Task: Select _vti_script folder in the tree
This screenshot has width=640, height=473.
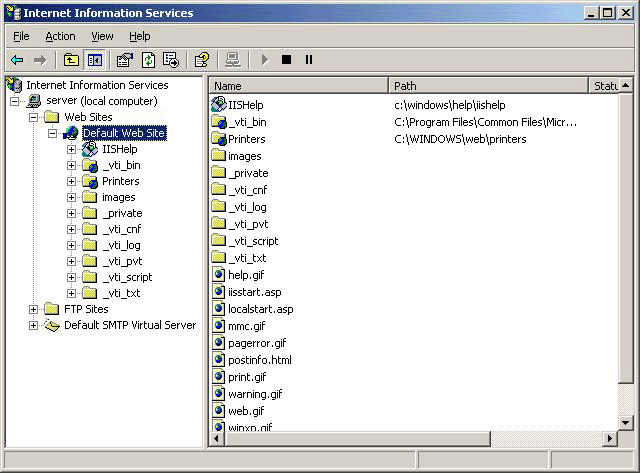Action: pyautogui.click(x=127, y=277)
